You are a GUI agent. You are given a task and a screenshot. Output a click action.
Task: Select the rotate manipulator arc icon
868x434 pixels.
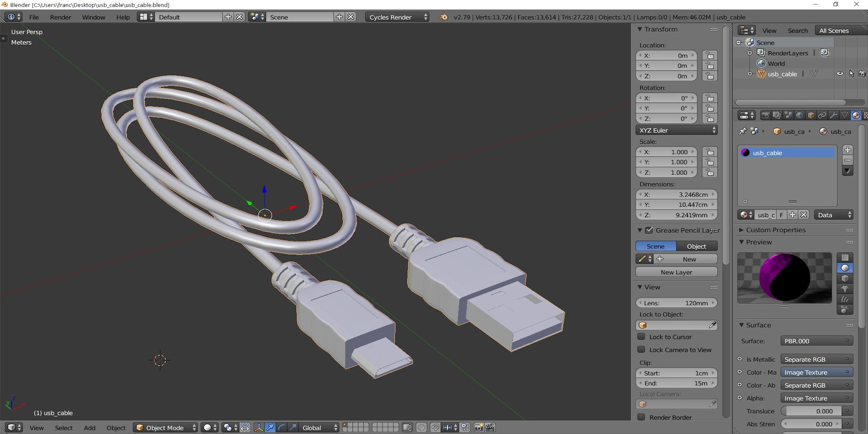[x=282, y=427]
